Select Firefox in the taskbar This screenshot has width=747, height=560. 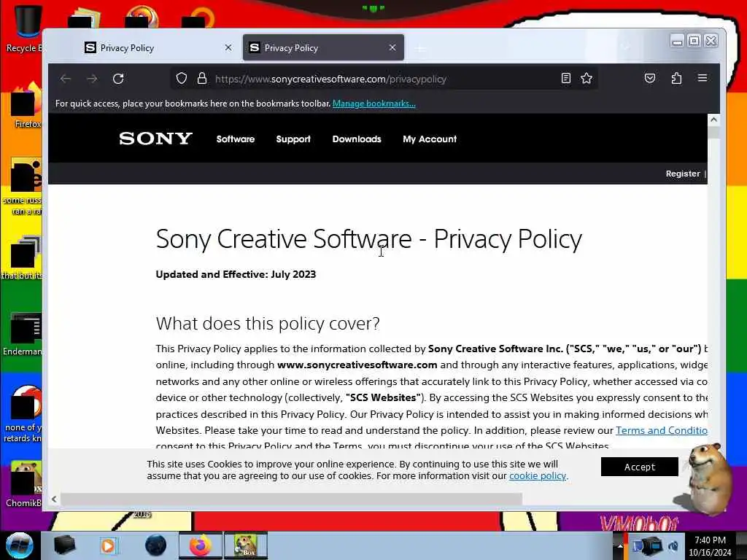[x=201, y=545]
